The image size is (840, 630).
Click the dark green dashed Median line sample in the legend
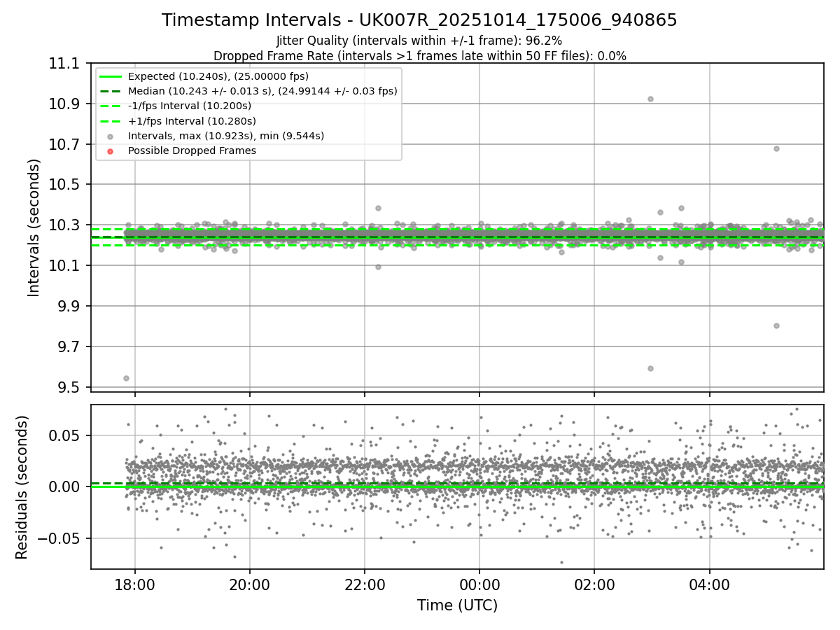click(111, 91)
